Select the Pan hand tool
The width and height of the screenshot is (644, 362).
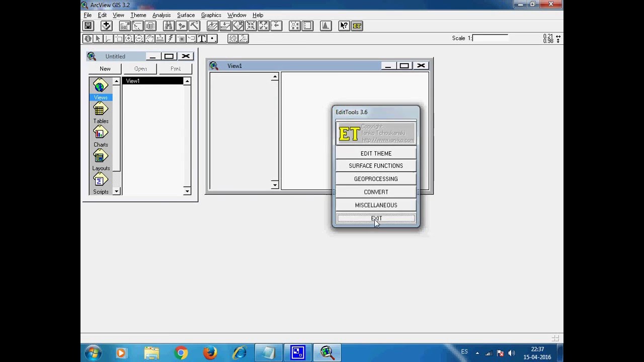click(x=150, y=39)
